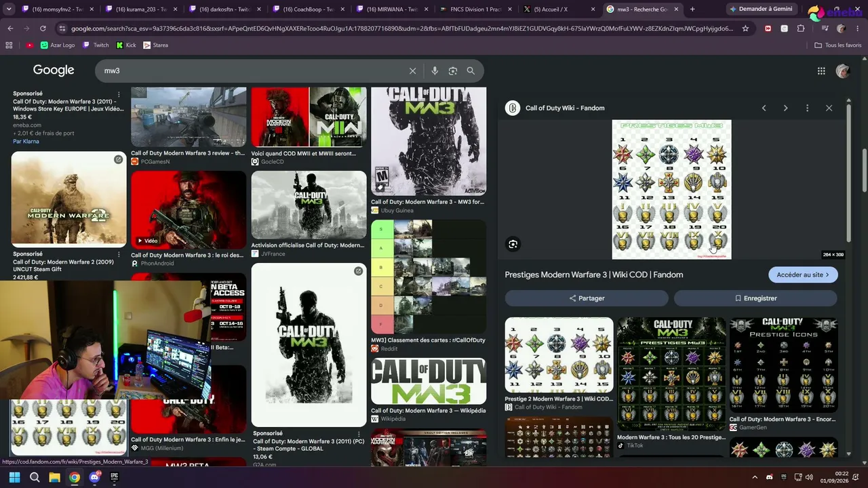Switch to the darkosftn Twitch tab
The image size is (868, 488).
pyautogui.click(x=224, y=9)
